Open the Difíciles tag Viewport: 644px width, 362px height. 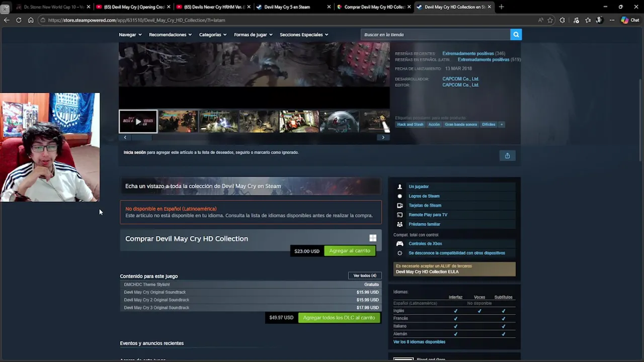point(489,125)
